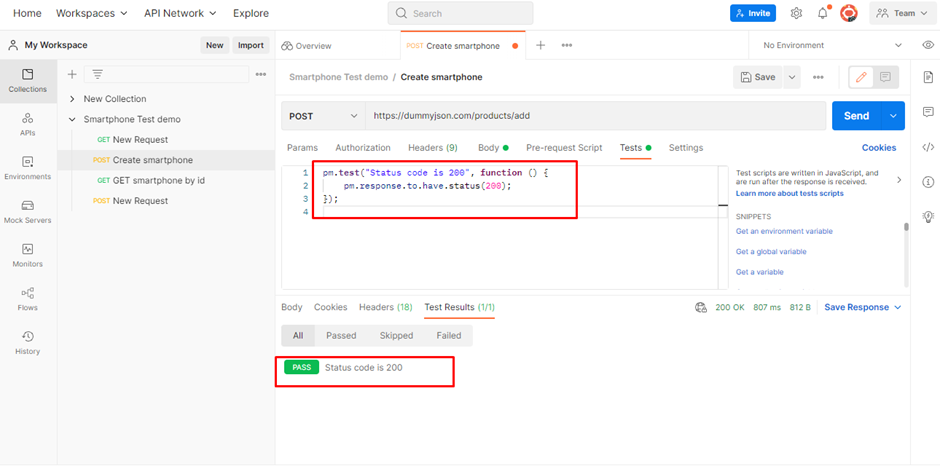Open the response Cookies tab
The image size is (940, 466).
(330, 307)
